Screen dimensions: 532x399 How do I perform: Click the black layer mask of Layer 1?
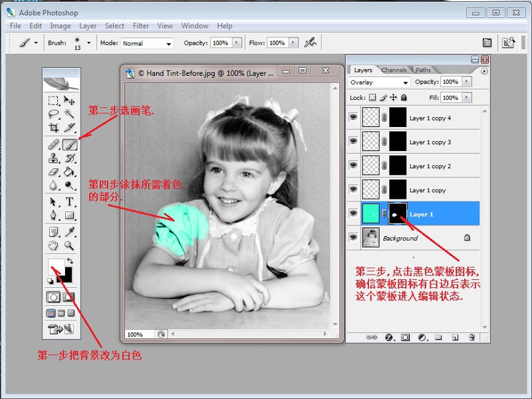tap(397, 214)
